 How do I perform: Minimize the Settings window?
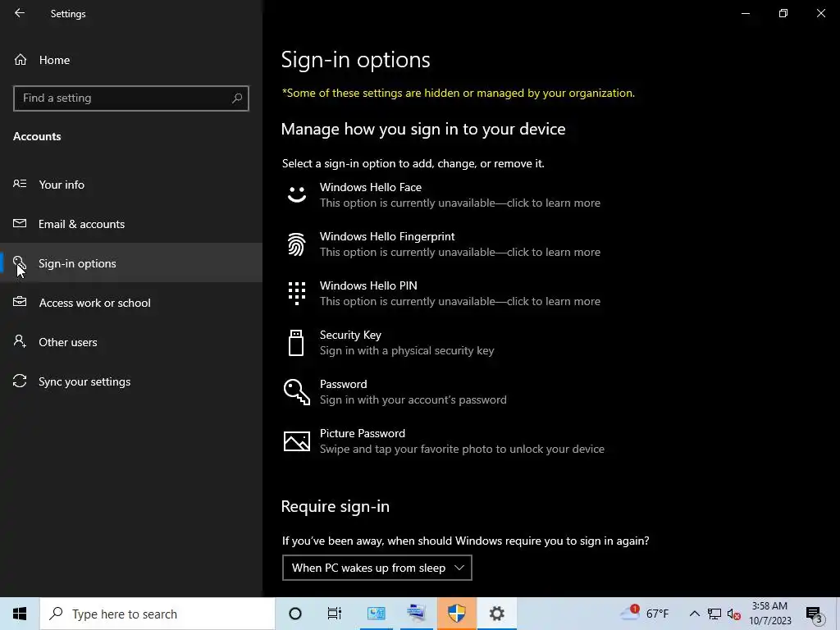tap(746, 13)
